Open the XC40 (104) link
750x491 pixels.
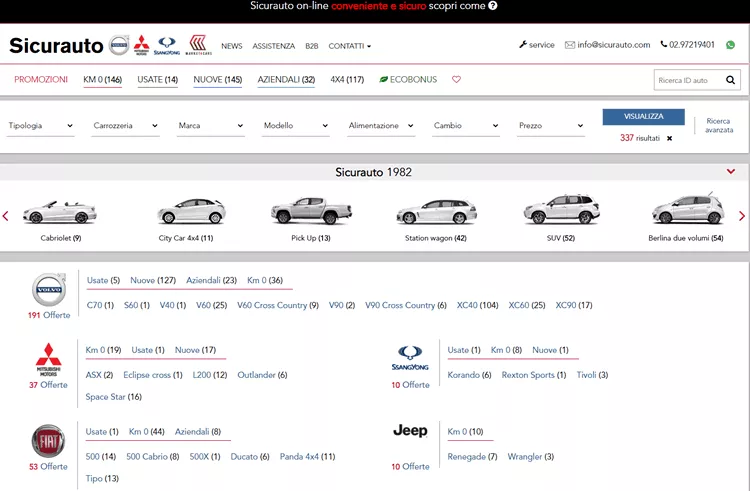pyautogui.click(x=477, y=305)
